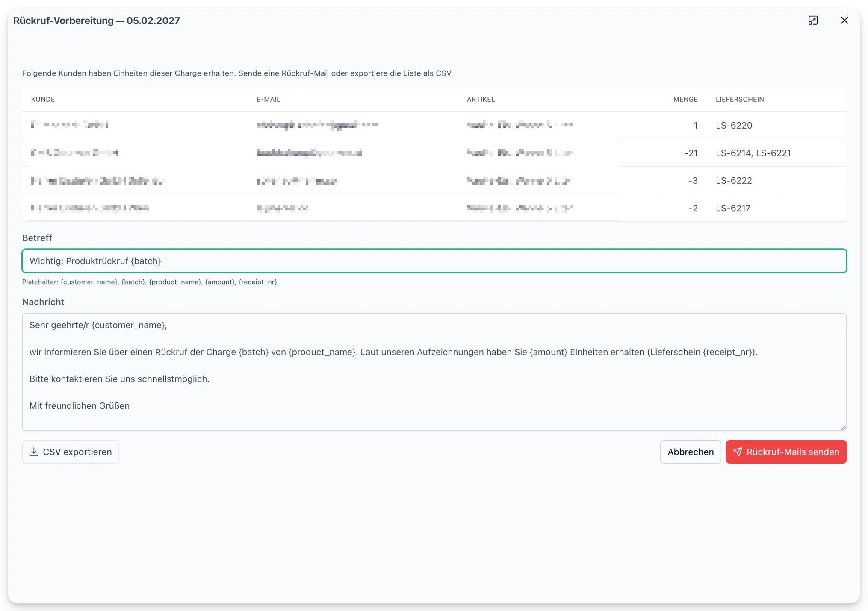Select the MENGE column header

pyautogui.click(x=685, y=99)
